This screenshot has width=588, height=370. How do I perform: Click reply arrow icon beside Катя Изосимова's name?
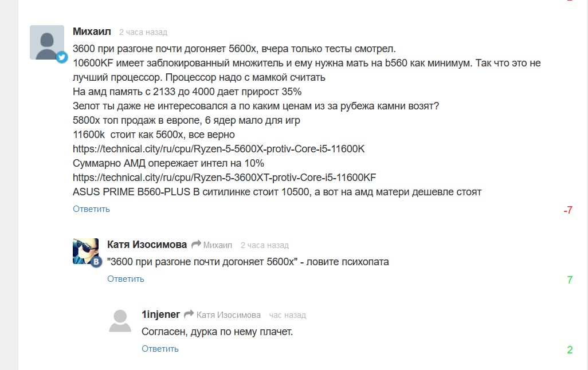[x=196, y=245]
